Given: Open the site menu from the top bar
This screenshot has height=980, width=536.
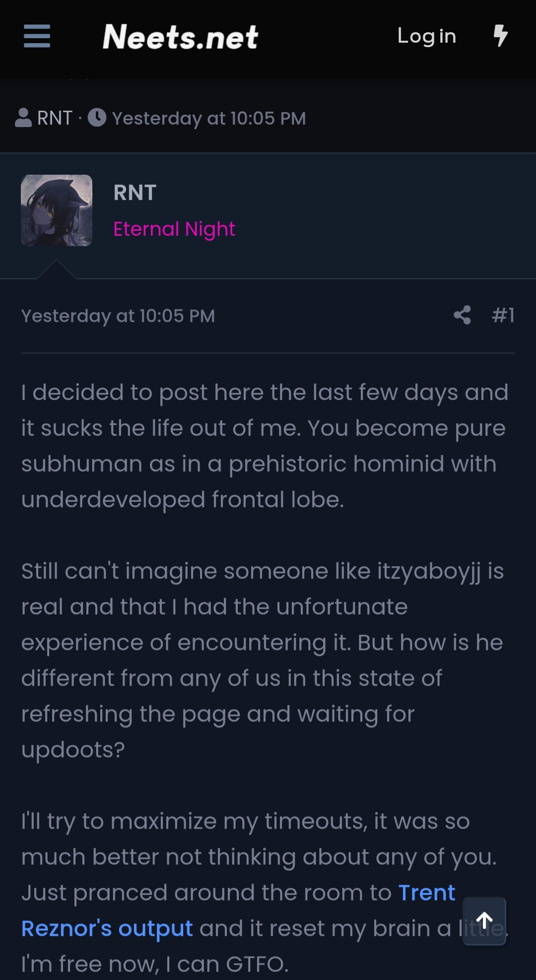Looking at the screenshot, I should (x=36, y=37).
